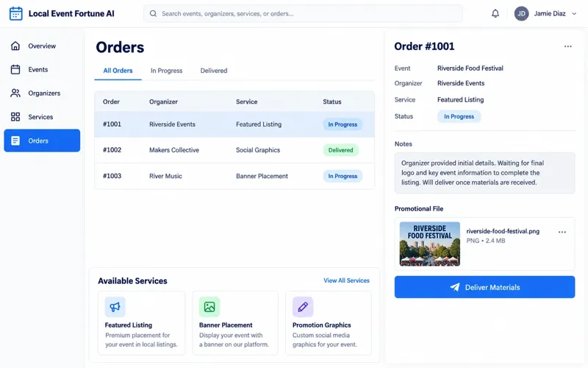Click the order Notes text box
Screen dimensions: 588x368
point(484,173)
